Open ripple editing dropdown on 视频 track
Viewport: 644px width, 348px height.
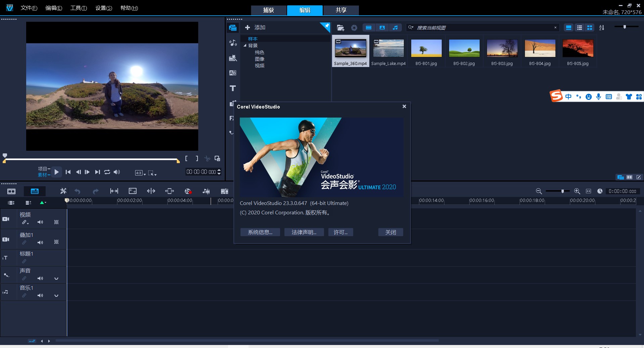click(x=25, y=222)
